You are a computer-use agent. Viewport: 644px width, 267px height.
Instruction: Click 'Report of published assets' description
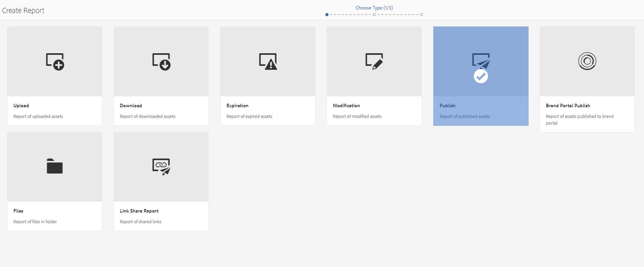pos(465,116)
